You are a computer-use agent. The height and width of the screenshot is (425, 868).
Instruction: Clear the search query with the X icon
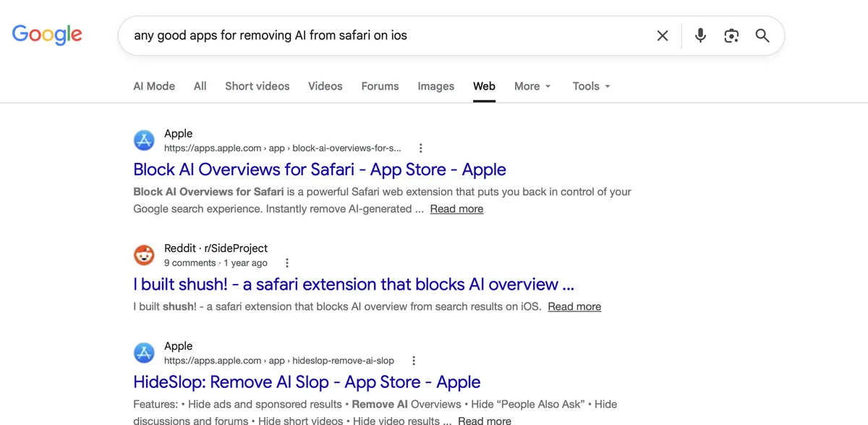(662, 35)
